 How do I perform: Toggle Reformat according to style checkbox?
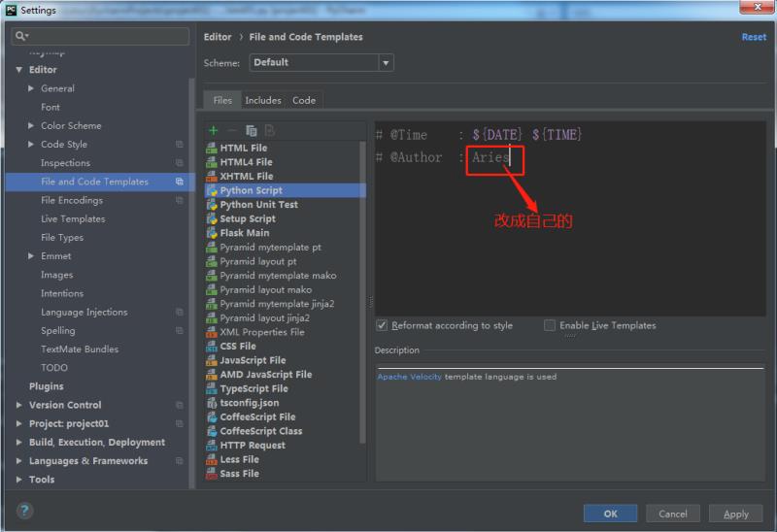point(382,325)
